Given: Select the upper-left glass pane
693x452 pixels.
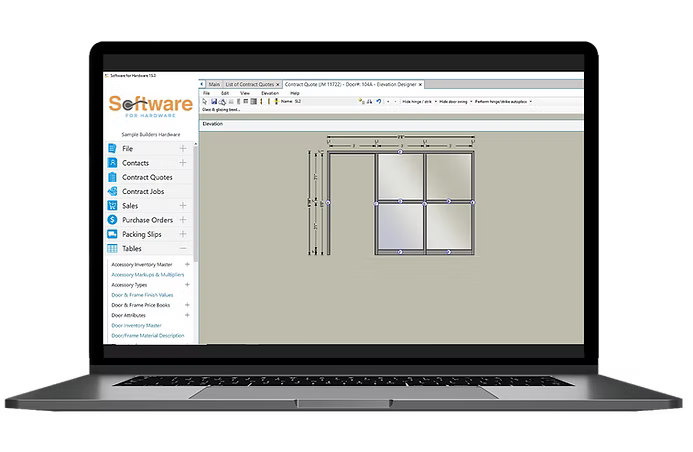Looking at the screenshot, I should click(400, 177).
